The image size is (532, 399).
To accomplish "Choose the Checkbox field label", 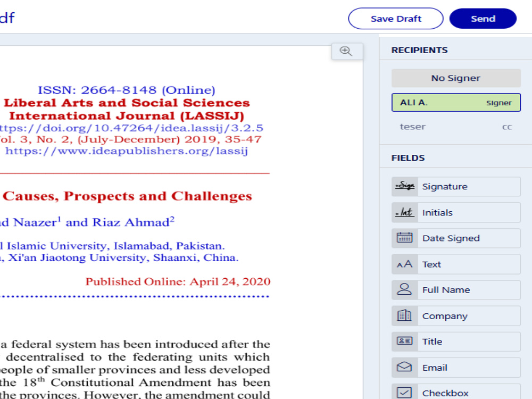I will 445,393.
